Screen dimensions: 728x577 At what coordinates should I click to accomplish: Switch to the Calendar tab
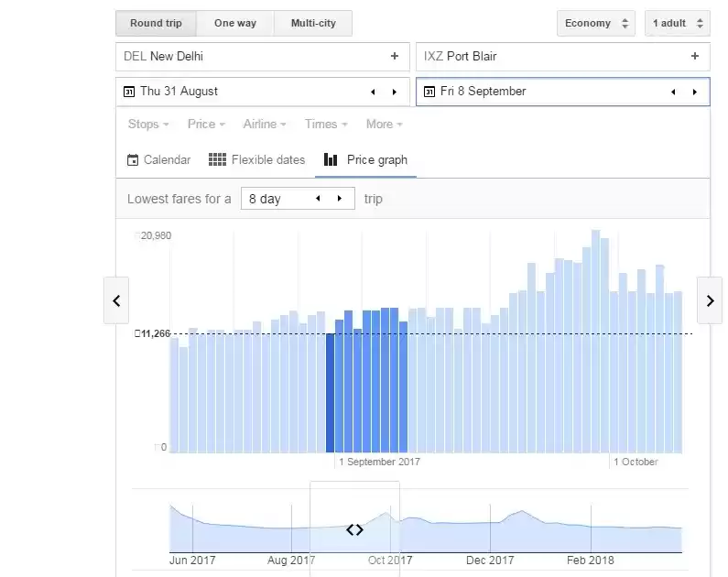click(159, 159)
